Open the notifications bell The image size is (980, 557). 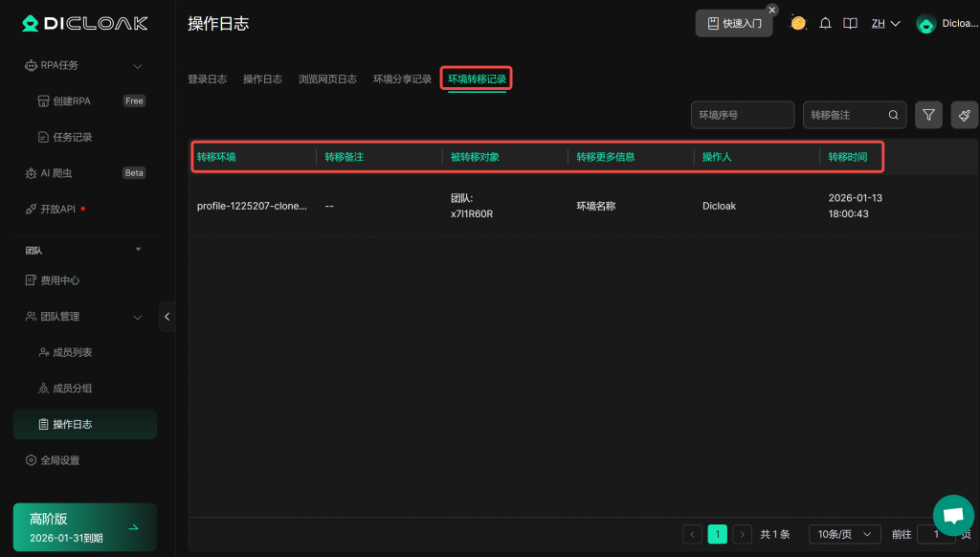click(x=825, y=24)
